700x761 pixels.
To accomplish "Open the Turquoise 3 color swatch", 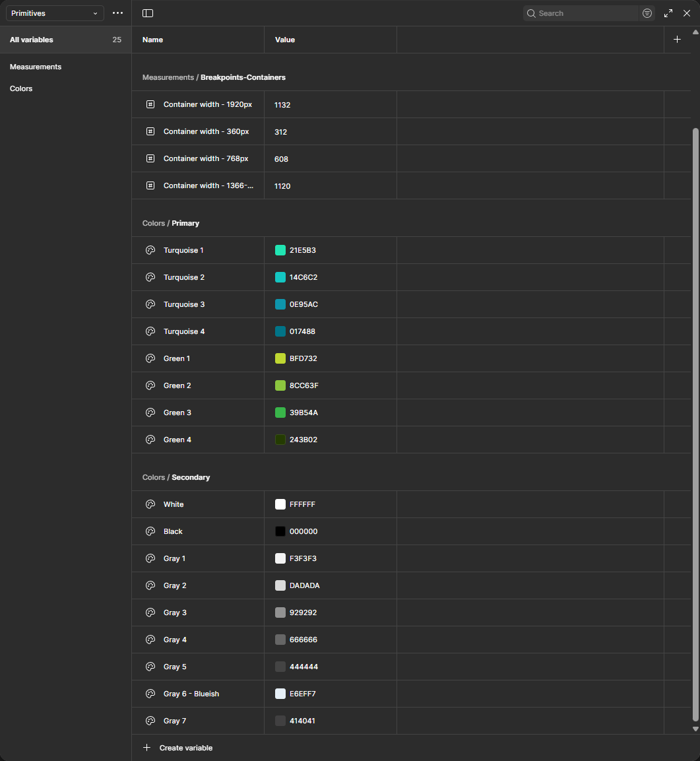I will (x=280, y=304).
